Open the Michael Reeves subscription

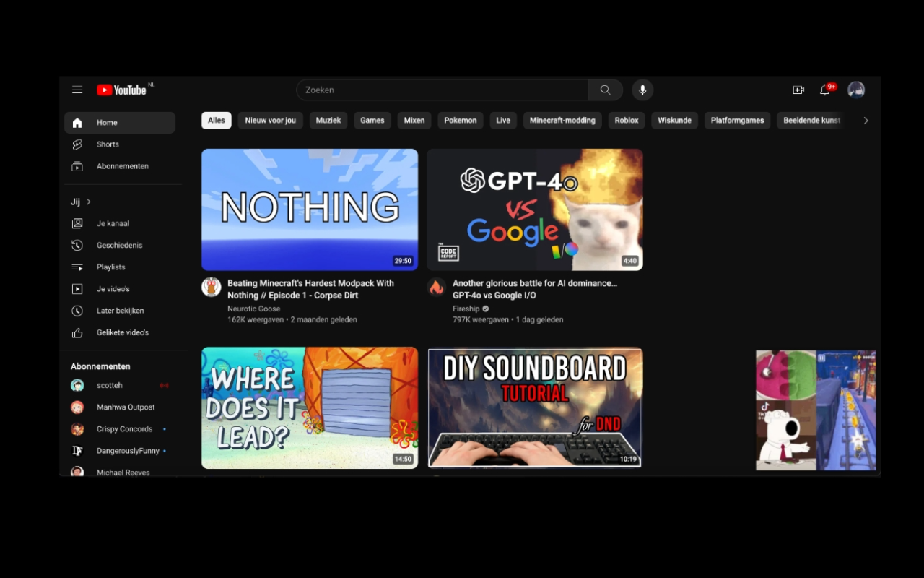(x=120, y=472)
